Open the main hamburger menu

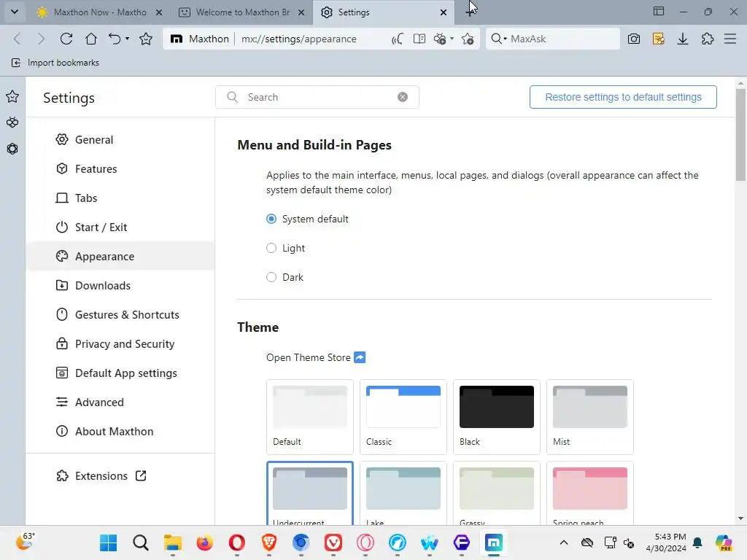[730, 39]
